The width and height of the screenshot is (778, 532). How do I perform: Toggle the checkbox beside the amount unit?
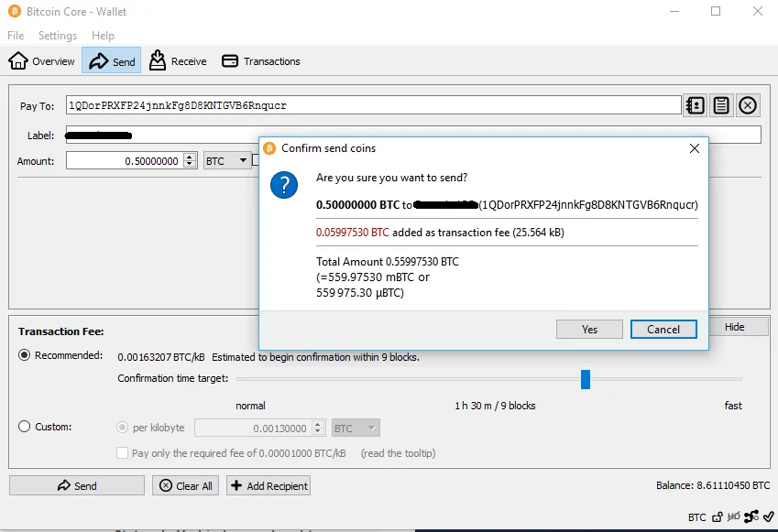point(256,160)
